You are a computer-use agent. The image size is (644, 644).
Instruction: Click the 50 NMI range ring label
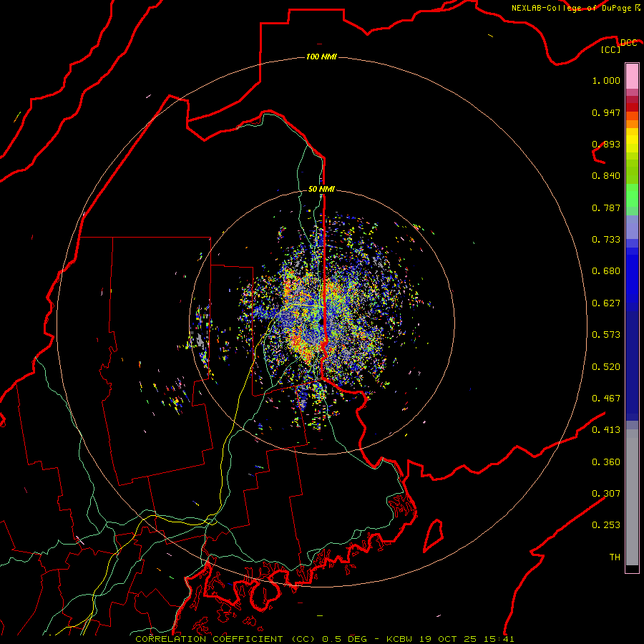coord(321,189)
